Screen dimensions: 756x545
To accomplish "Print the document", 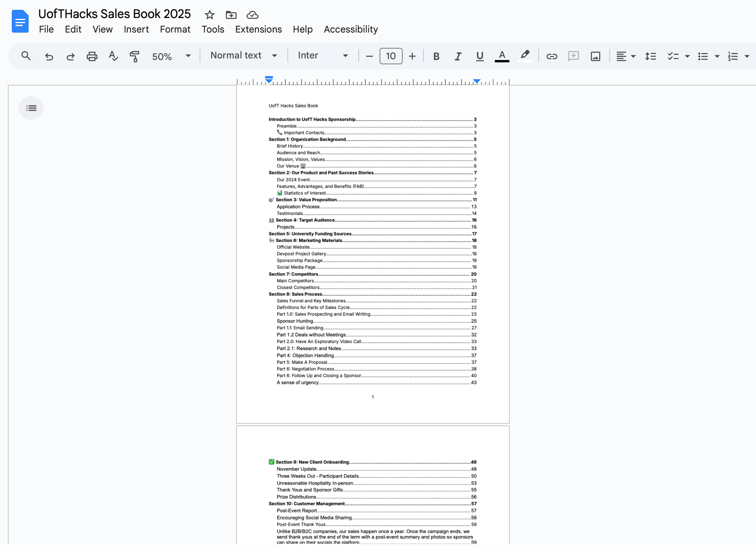I will (92, 56).
